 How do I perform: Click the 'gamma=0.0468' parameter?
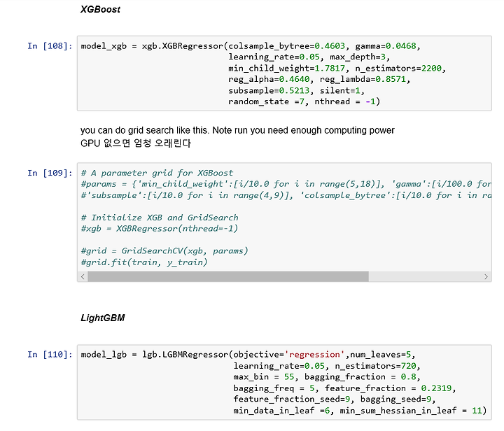(386, 46)
